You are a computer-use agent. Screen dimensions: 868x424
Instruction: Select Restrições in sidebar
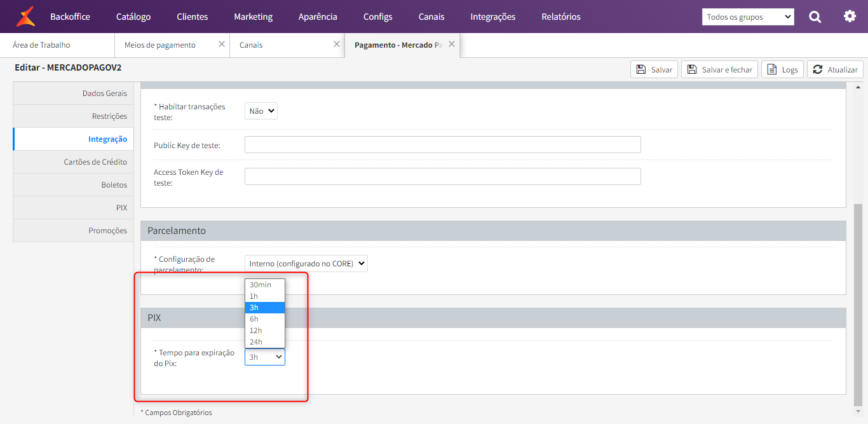73,116
